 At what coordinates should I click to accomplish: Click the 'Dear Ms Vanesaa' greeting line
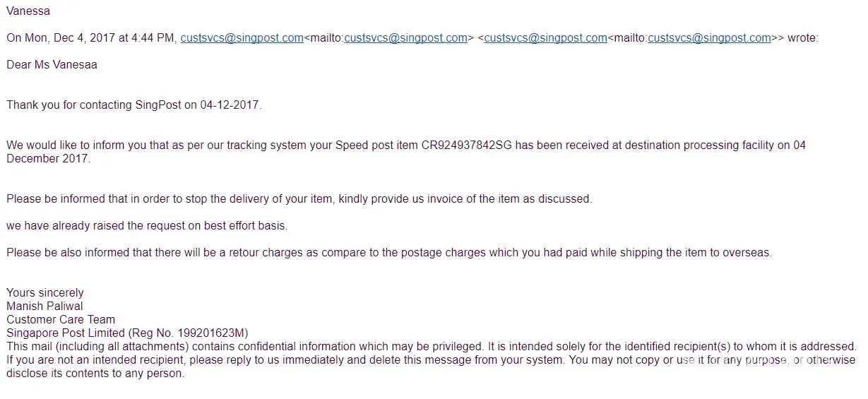[x=52, y=65]
